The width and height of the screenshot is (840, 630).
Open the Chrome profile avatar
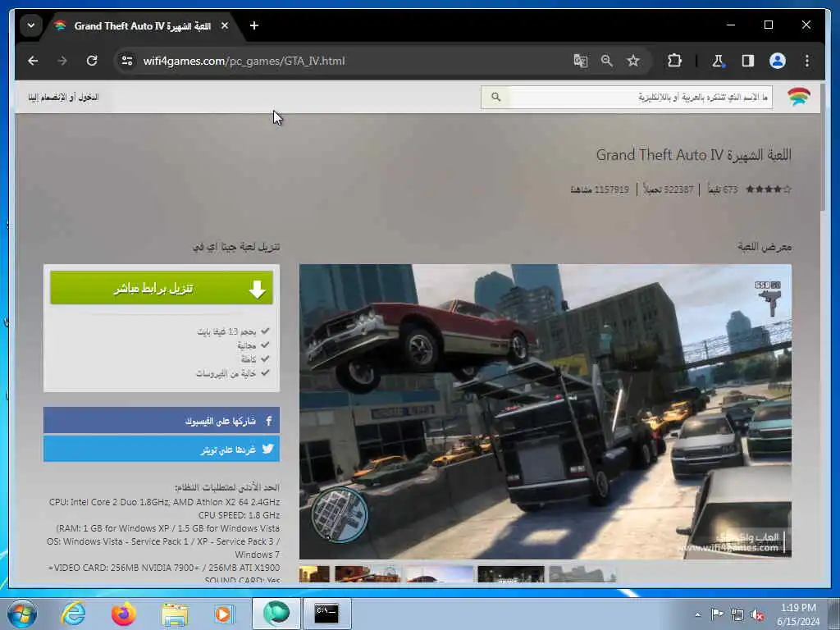tap(778, 61)
